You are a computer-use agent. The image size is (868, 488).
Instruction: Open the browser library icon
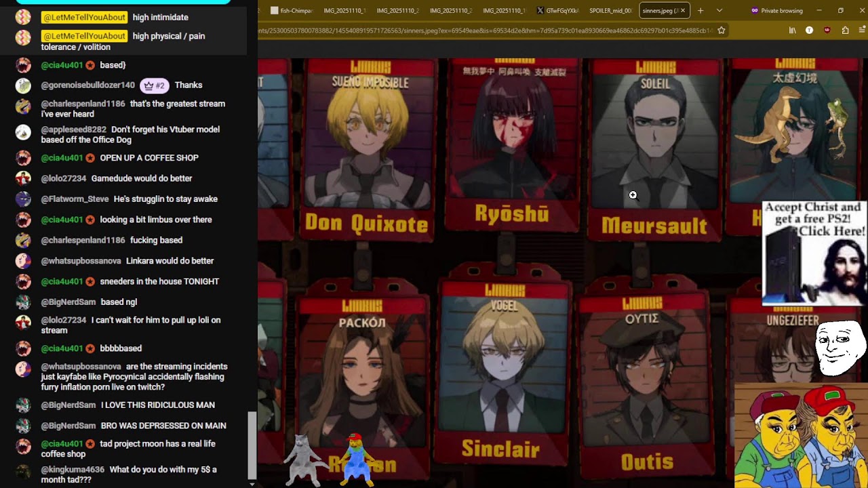792,30
